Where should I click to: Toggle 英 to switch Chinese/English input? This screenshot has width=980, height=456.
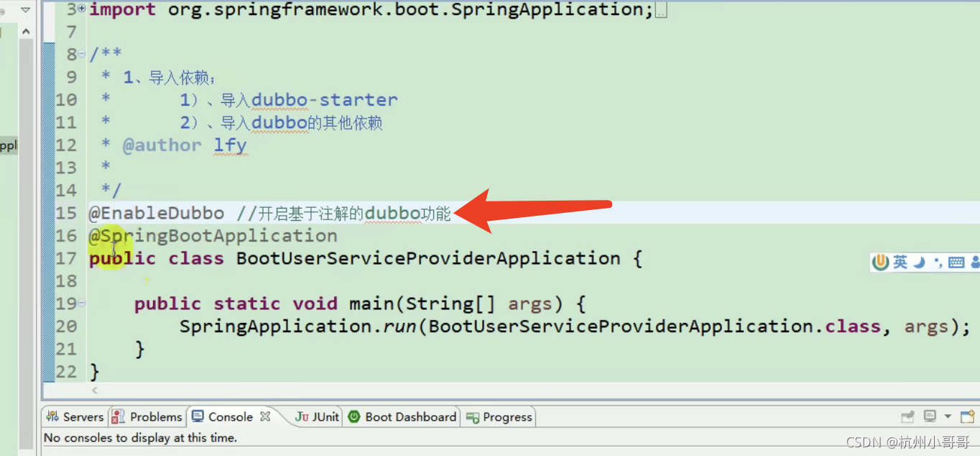pyautogui.click(x=900, y=263)
